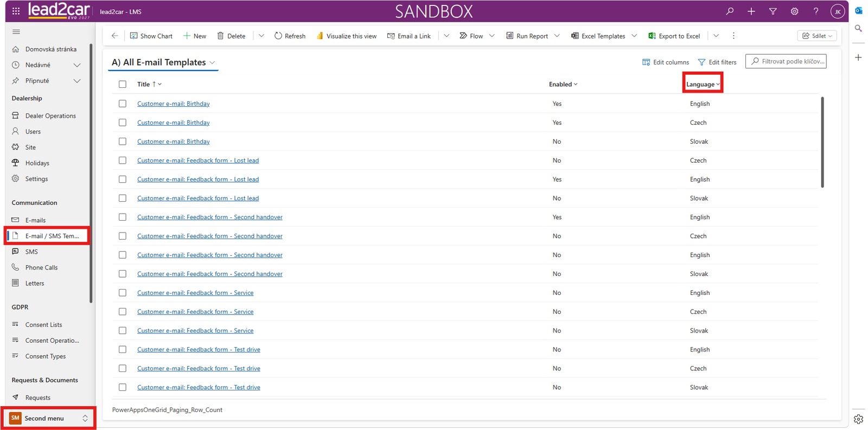The width and height of the screenshot is (868, 430).
Task: Open the help question mark icon
Action: coord(816,11)
